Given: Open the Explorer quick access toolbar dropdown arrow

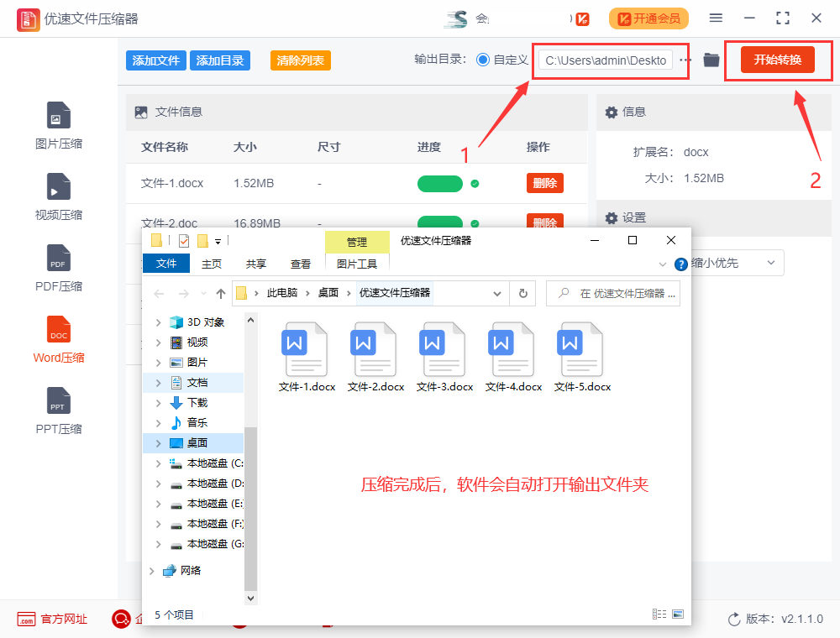Looking at the screenshot, I should [218, 242].
